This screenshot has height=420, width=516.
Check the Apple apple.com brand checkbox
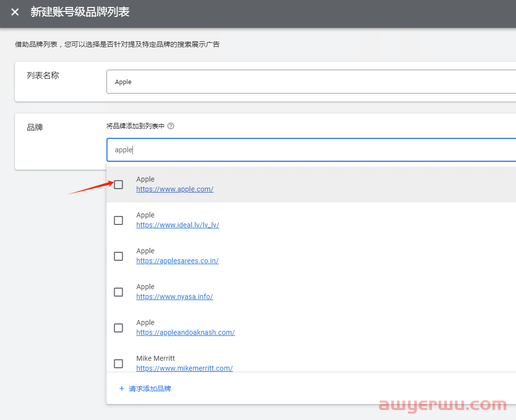coord(118,185)
